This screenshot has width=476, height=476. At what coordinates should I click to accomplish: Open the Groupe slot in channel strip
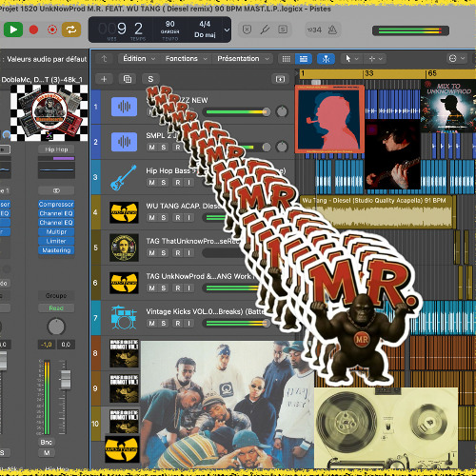coord(56,295)
